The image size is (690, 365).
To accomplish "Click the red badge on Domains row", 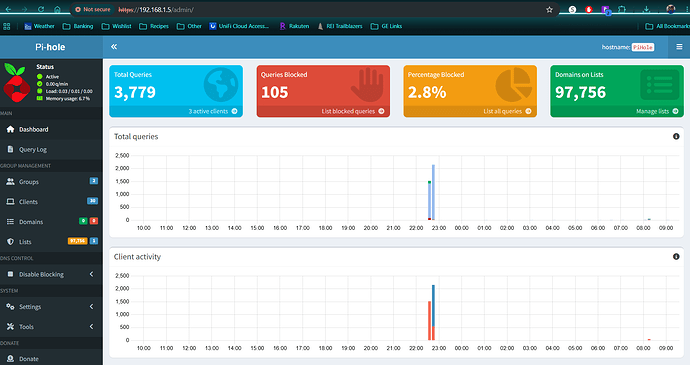I will (94, 221).
